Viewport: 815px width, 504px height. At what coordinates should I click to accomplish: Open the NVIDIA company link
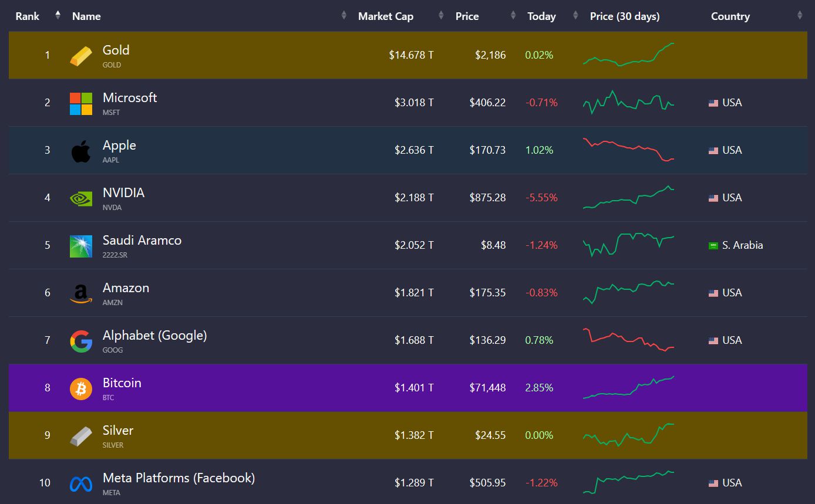[123, 193]
